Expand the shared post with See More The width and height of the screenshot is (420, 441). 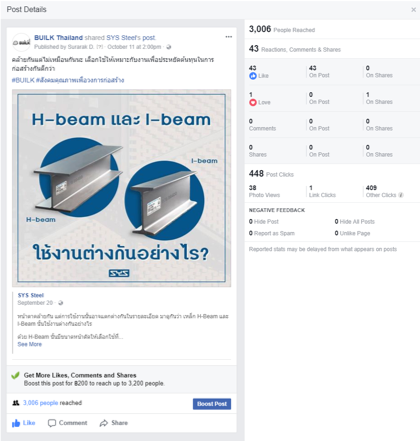pos(30,344)
